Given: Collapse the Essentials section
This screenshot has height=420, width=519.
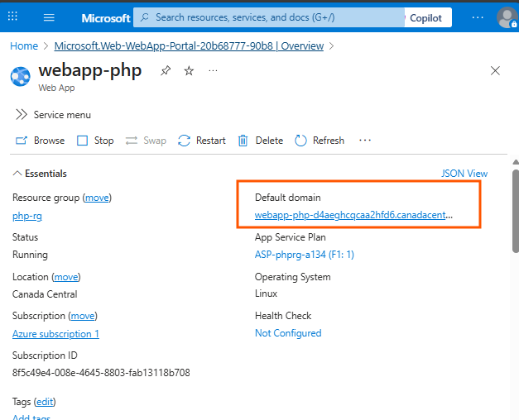Looking at the screenshot, I should pyautogui.click(x=40, y=174).
